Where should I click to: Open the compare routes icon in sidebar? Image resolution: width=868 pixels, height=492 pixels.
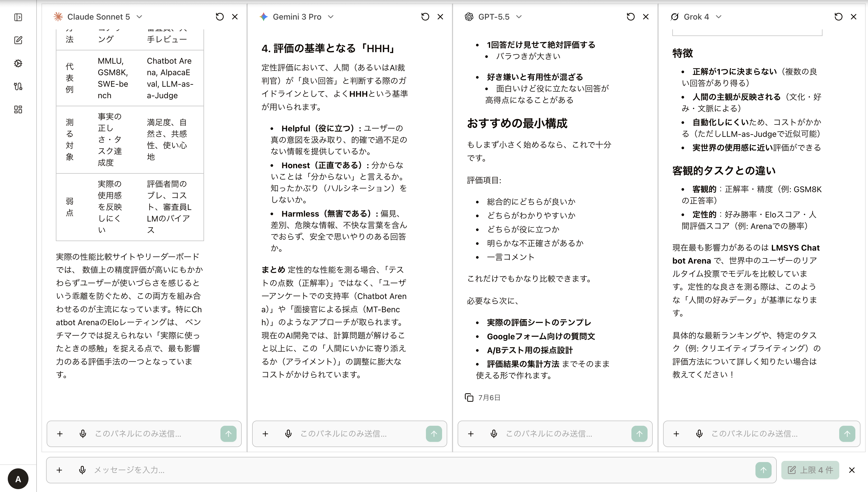tap(18, 86)
